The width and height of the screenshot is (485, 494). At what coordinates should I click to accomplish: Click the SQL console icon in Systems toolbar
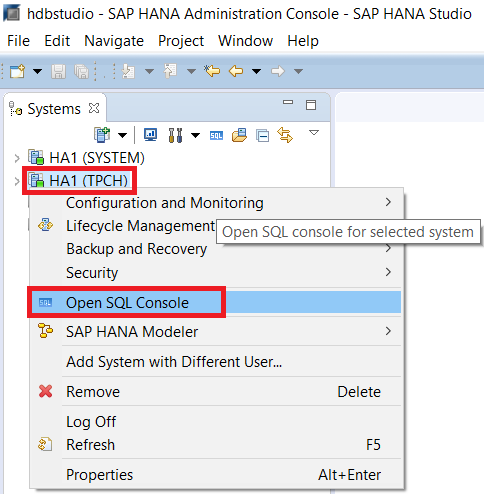[x=216, y=136]
